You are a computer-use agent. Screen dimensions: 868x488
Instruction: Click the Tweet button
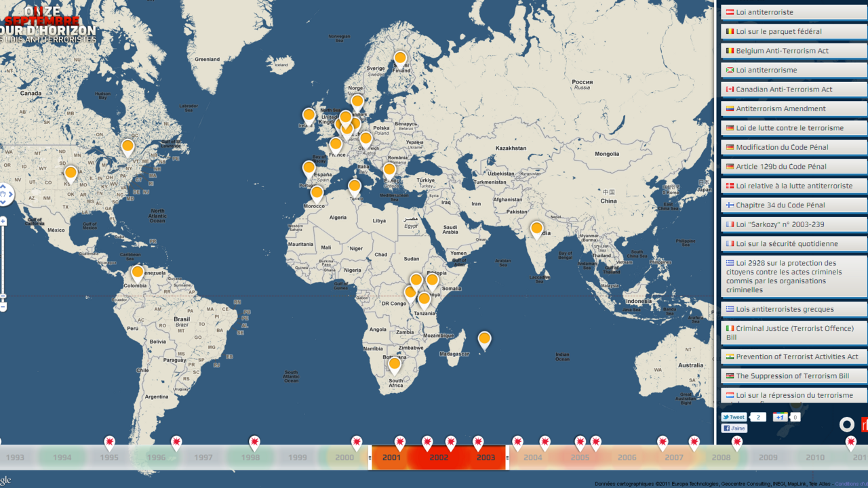pyautogui.click(x=732, y=417)
